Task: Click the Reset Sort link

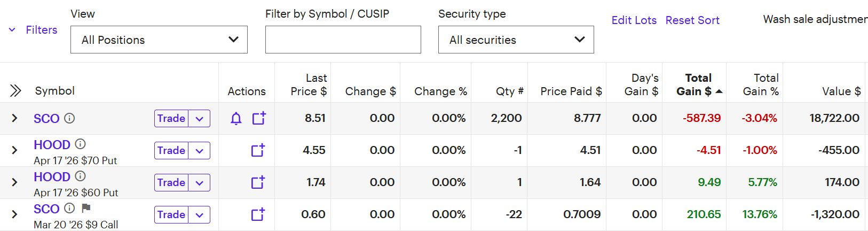Action: coord(692,20)
